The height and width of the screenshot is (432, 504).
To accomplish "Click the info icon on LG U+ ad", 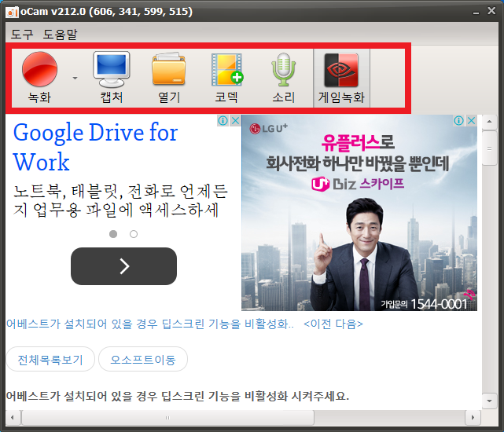I will (458, 121).
